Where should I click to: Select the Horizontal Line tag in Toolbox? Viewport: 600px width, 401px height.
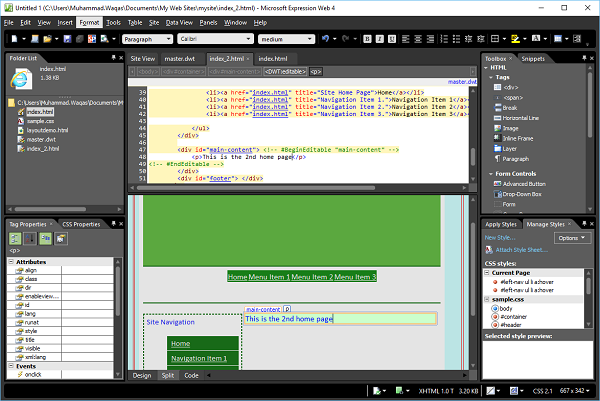pyautogui.click(x=519, y=118)
